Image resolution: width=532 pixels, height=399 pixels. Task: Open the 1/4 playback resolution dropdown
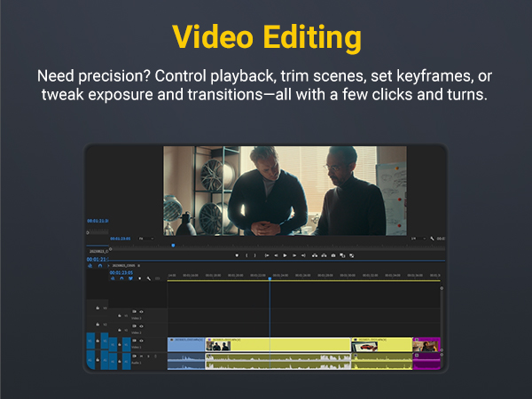[x=419, y=239]
